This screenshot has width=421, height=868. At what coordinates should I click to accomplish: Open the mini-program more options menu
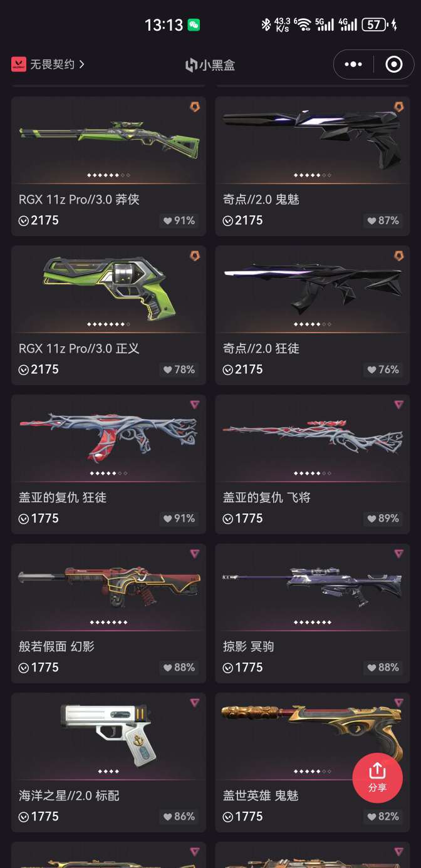tap(353, 65)
